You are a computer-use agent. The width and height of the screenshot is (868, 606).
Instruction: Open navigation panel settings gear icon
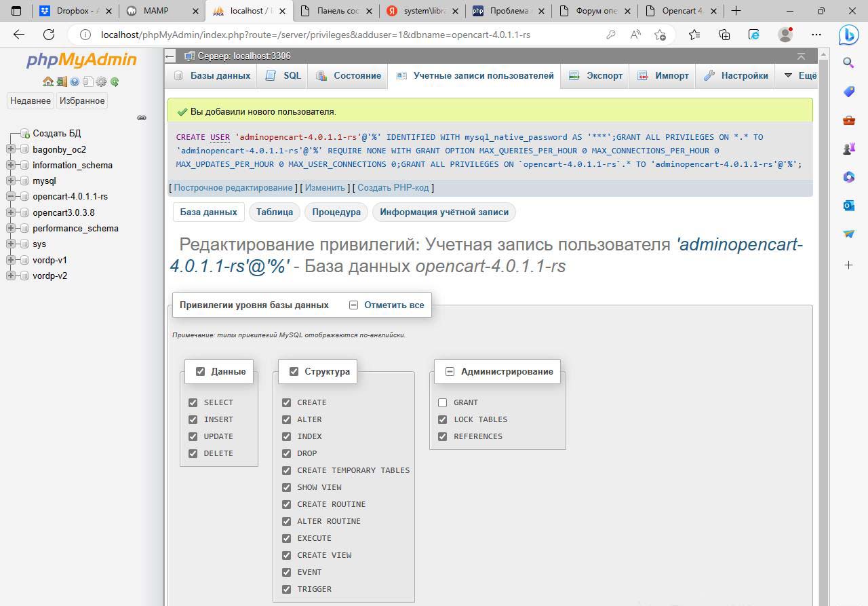point(101,81)
